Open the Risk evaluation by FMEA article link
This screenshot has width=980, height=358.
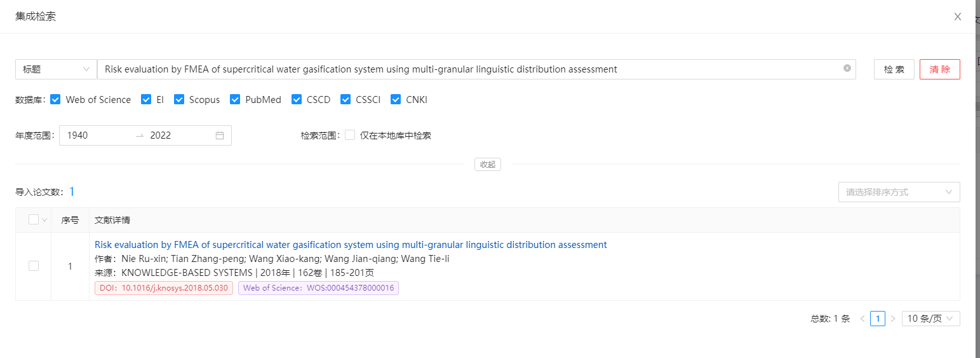point(351,245)
